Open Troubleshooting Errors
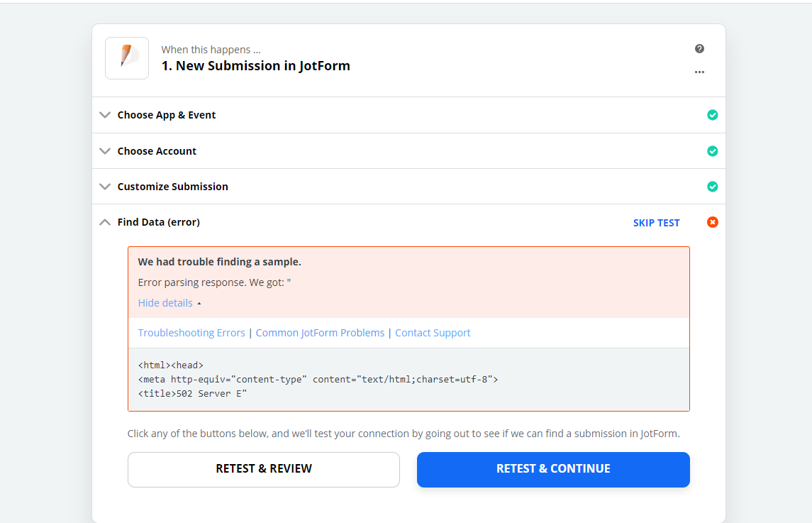 [x=191, y=332]
